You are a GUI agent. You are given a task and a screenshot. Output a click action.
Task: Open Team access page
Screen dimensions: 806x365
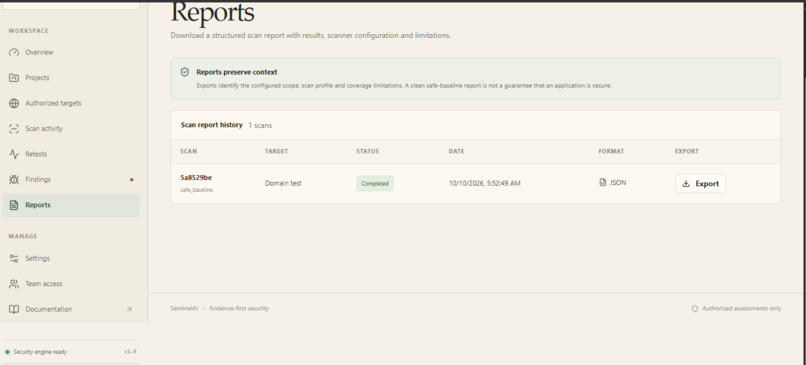pos(70,284)
